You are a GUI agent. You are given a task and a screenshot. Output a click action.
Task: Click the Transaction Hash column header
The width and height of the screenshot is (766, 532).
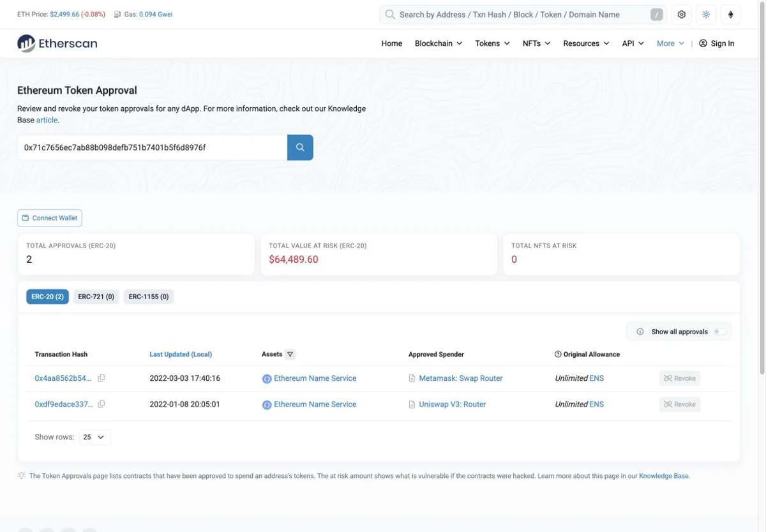tap(61, 354)
